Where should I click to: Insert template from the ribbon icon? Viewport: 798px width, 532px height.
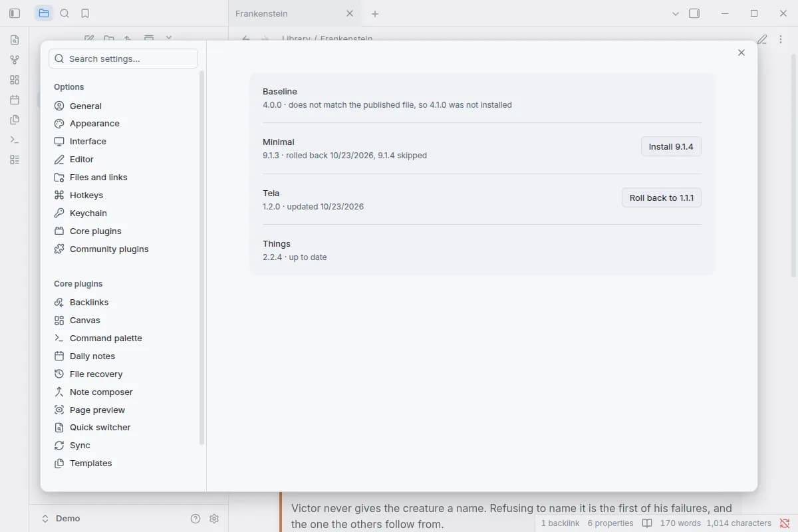pos(15,120)
